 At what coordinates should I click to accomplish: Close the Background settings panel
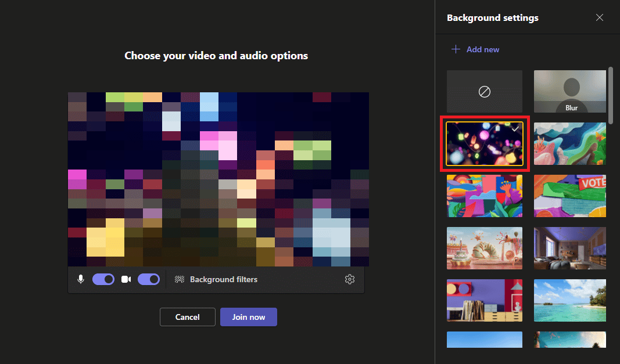[x=600, y=17]
